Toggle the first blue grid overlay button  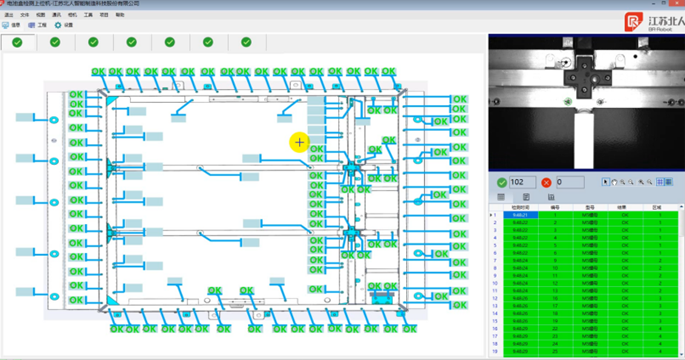[x=660, y=182]
